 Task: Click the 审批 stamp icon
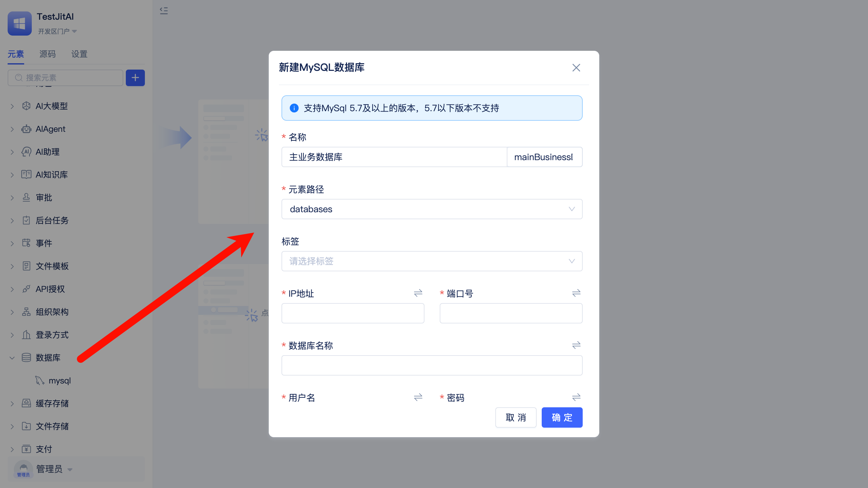point(26,198)
